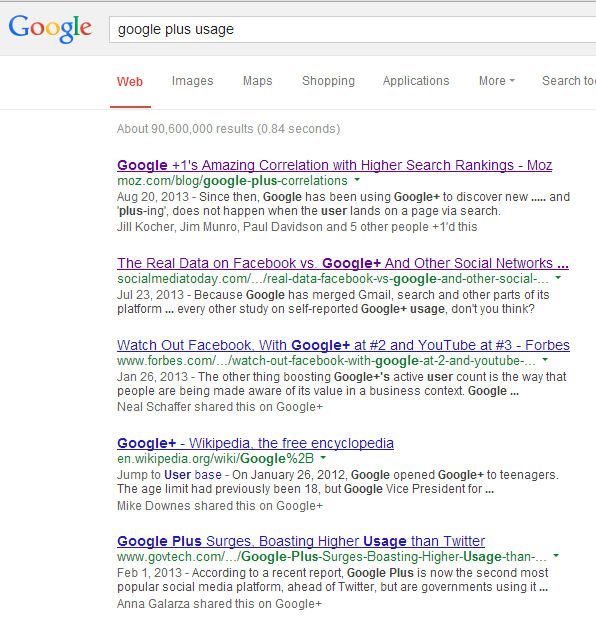Image resolution: width=596 pixels, height=618 pixels.
Task: Expand dropdown arrow next to en.wikipedia.org URL
Action: (323, 458)
